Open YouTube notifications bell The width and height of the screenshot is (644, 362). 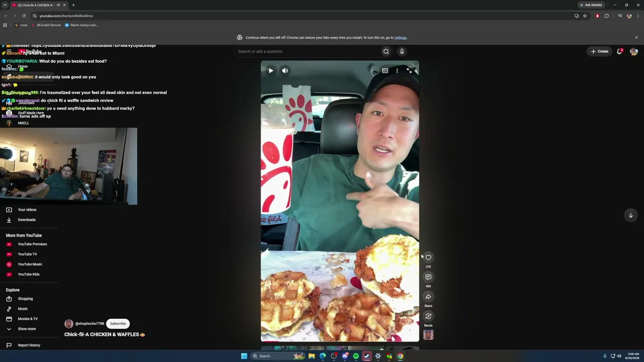coord(619,51)
